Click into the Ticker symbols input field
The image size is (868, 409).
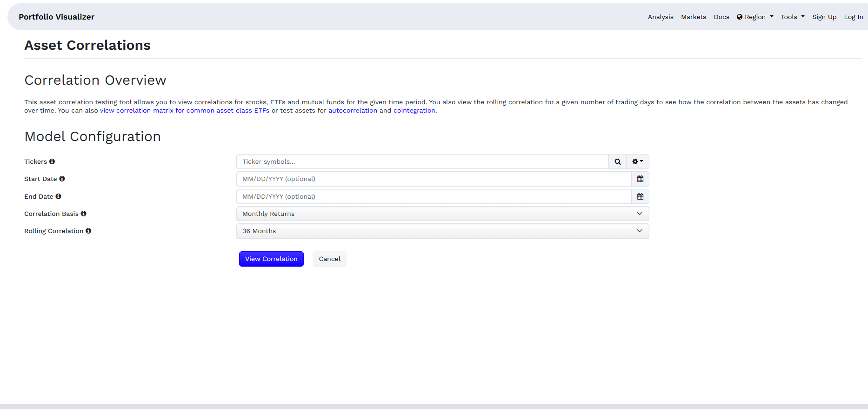tap(422, 162)
